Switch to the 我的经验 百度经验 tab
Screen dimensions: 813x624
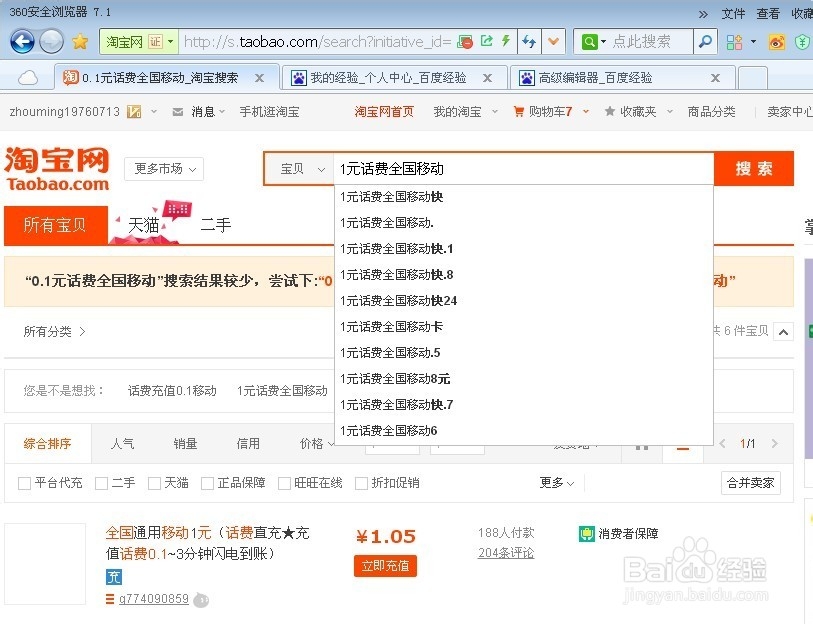point(388,78)
